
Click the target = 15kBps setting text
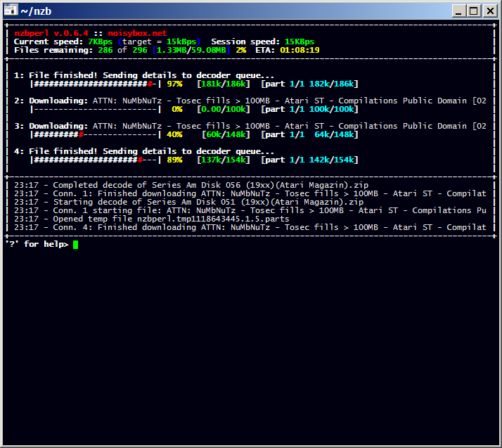[x=162, y=41]
